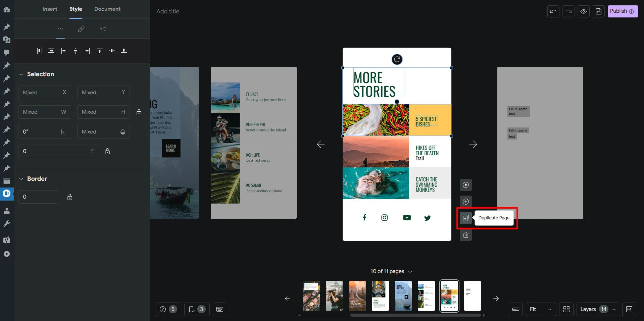
Task: Switch to the Insert tab
Action: click(50, 9)
